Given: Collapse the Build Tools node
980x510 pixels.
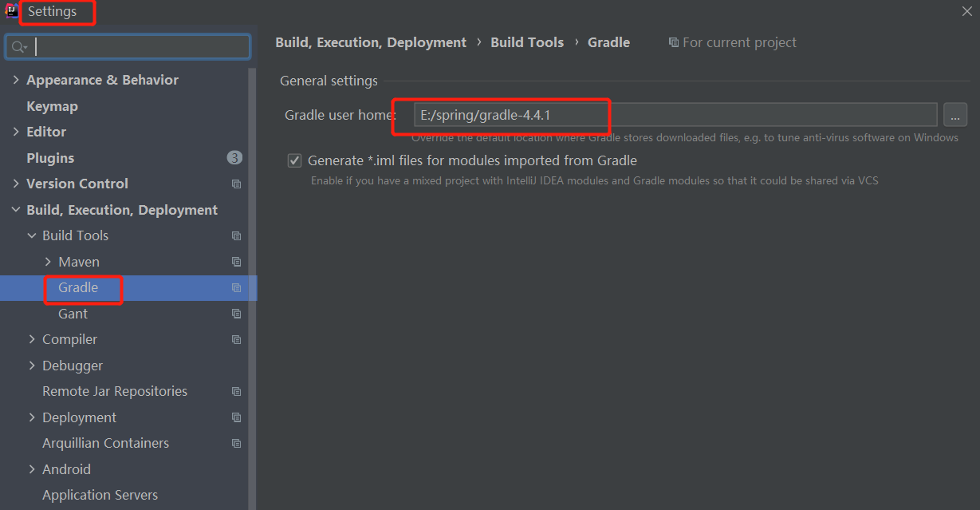Looking at the screenshot, I should (x=32, y=235).
